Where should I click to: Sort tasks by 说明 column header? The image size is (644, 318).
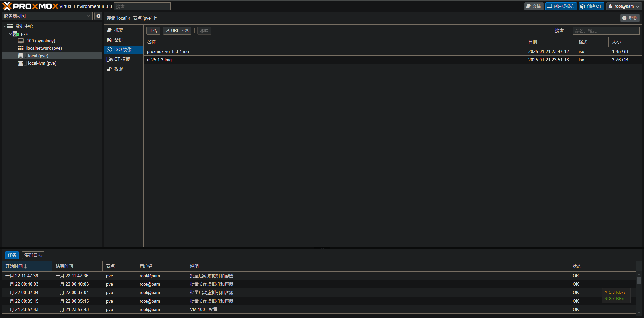tap(378, 266)
